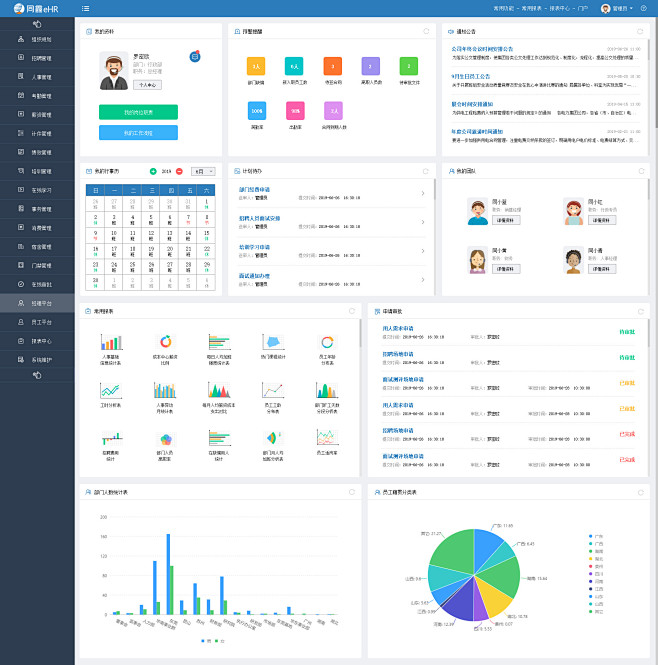Toggle the sidebar with the hamburger menu icon

(85, 8)
